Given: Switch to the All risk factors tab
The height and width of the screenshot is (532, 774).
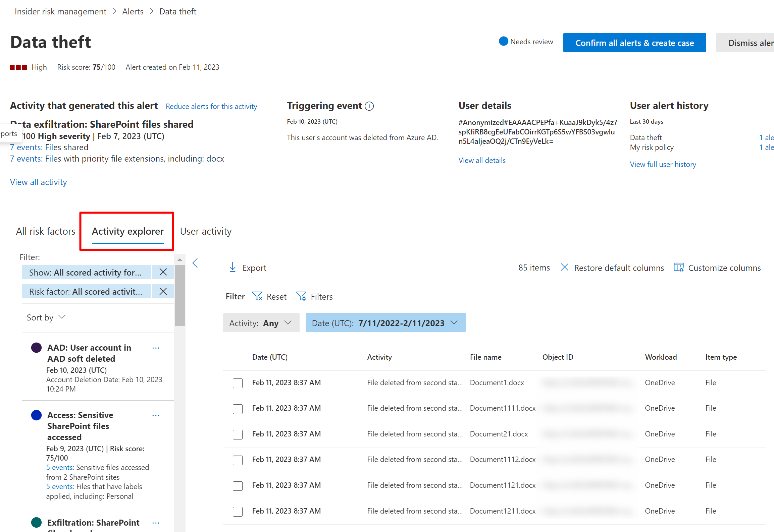Looking at the screenshot, I should (x=46, y=231).
